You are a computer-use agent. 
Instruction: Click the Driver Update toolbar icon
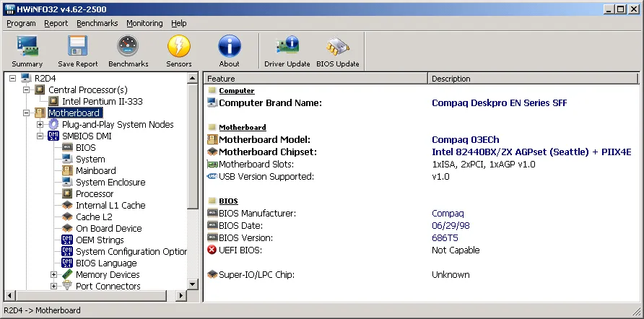(x=287, y=46)
